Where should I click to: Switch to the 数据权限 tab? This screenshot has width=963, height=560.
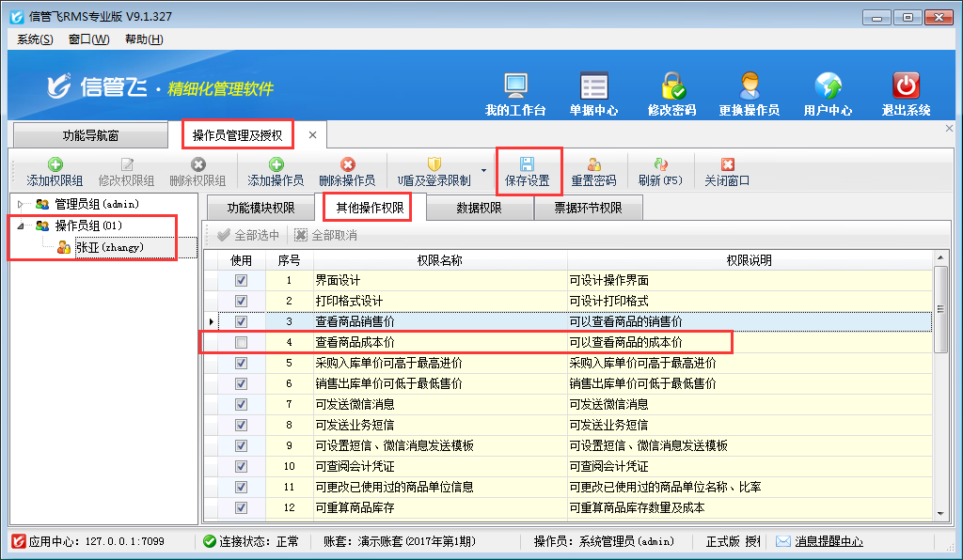tap(479, 209)
